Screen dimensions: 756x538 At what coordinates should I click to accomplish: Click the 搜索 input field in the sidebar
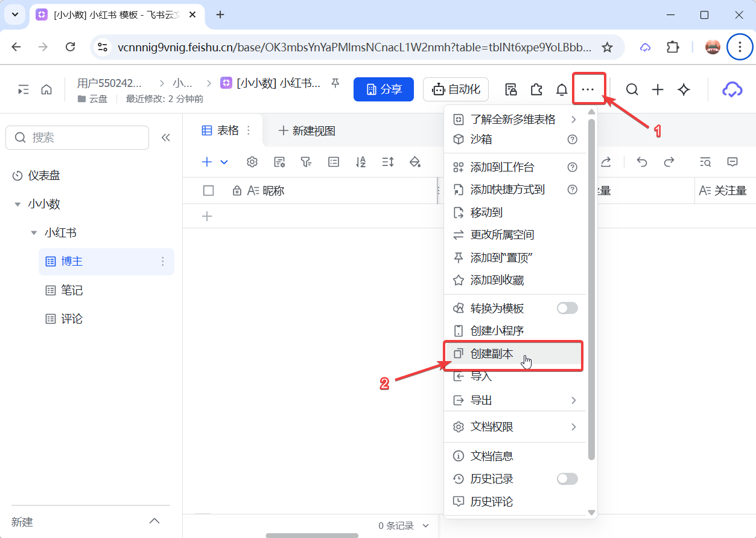point(77,138)
